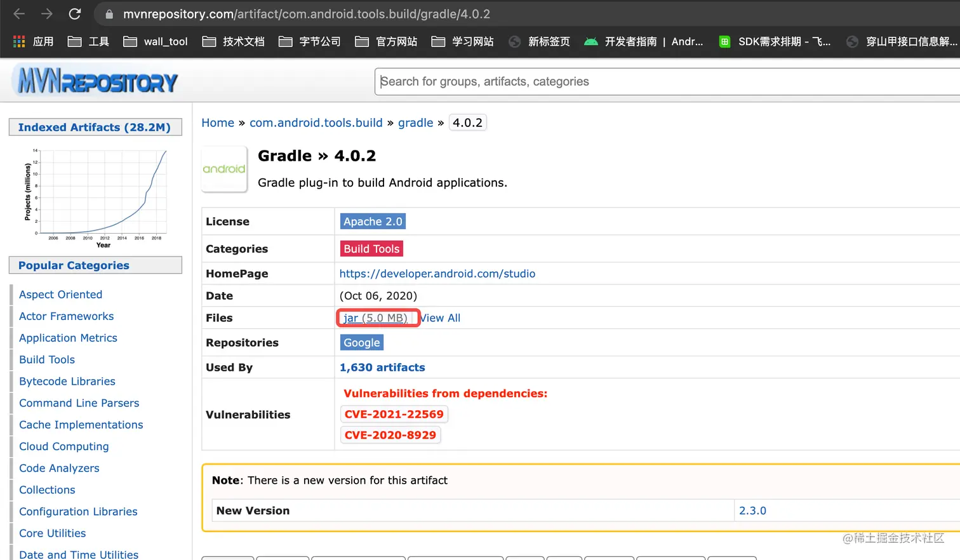Open the Actor Frameworks category
960x560 pixels.
(x=67, y=316)
